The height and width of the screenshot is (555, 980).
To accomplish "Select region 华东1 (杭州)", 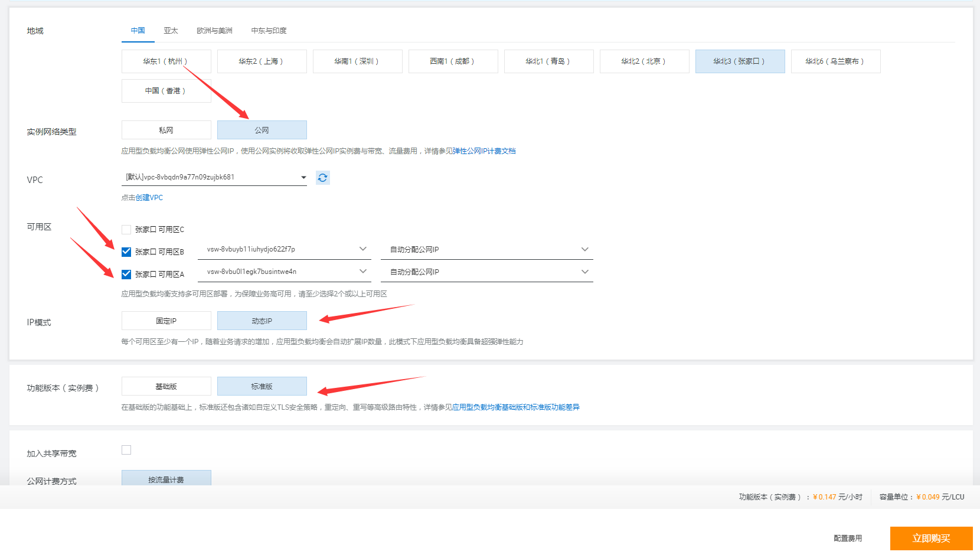I will (x=166, y=61).
